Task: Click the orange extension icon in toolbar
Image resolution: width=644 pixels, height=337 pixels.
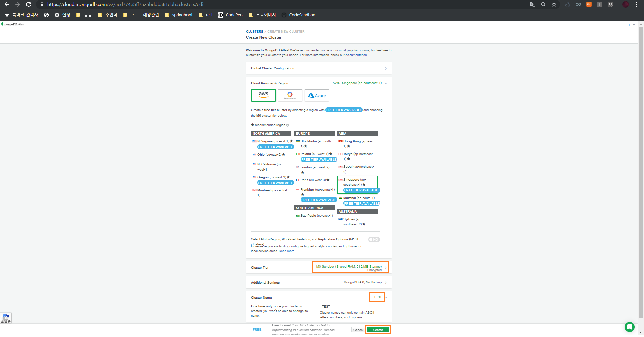Action: click(x=589, y=4)
